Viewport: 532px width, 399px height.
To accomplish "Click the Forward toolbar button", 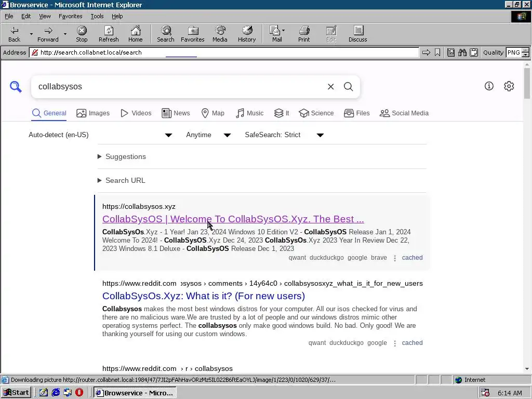I will click(48, 34).
